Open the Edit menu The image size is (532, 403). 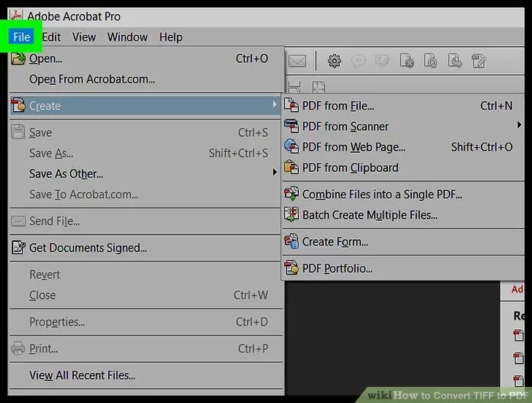(51, 37)
